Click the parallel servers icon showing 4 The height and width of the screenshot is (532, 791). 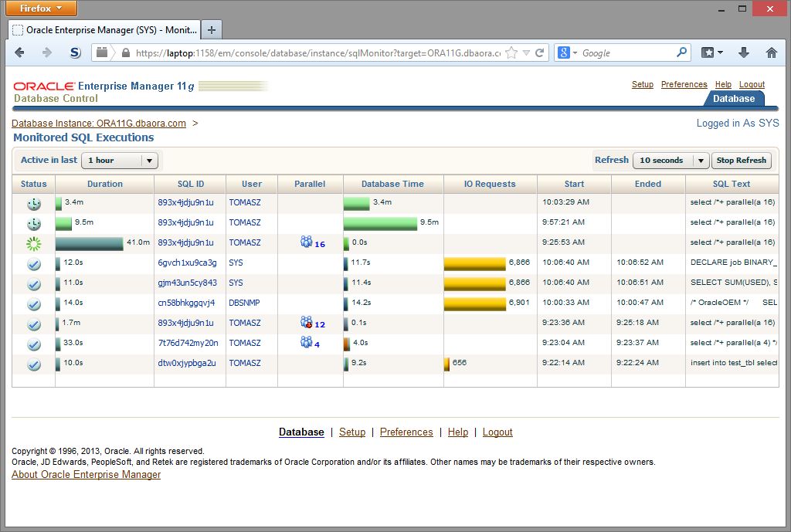point(306,342)
